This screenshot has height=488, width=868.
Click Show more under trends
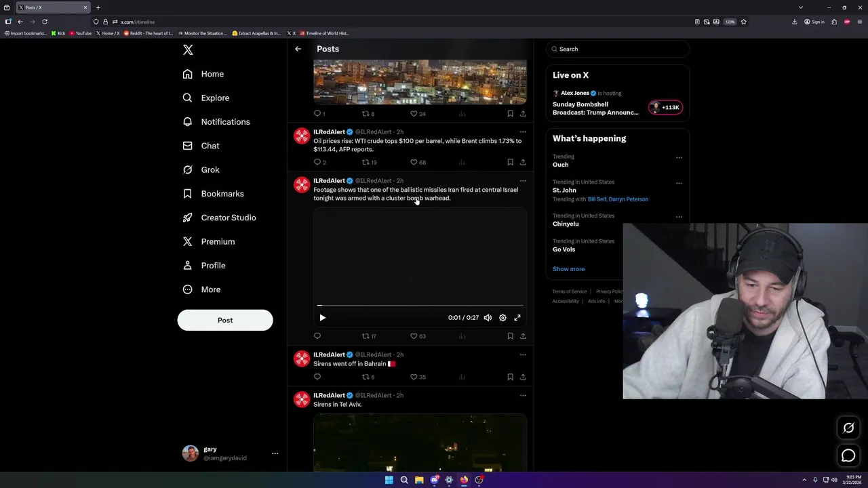pos(568,269)
